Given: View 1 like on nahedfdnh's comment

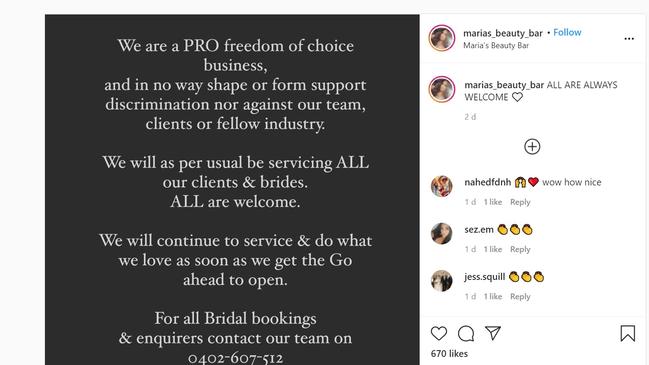Looking at the screenshot, I should [x=493, y=202].
